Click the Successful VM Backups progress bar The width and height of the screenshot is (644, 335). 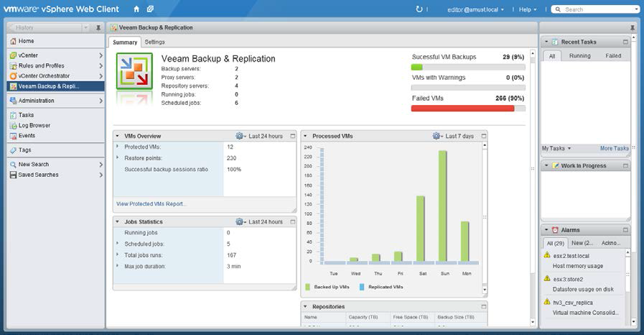(468, 67)
